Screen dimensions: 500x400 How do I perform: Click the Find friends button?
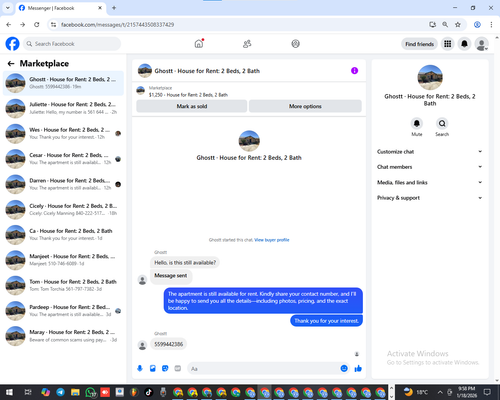[x=419, y=44]
